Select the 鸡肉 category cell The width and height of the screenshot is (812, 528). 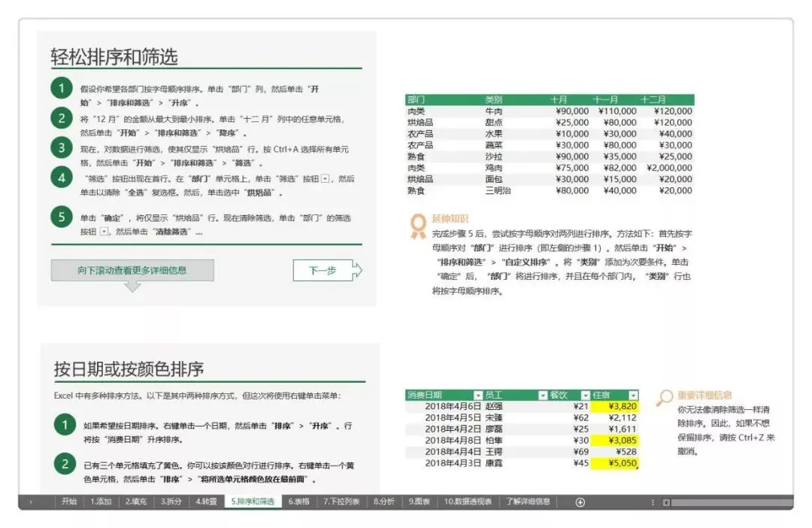pos(510,168)
